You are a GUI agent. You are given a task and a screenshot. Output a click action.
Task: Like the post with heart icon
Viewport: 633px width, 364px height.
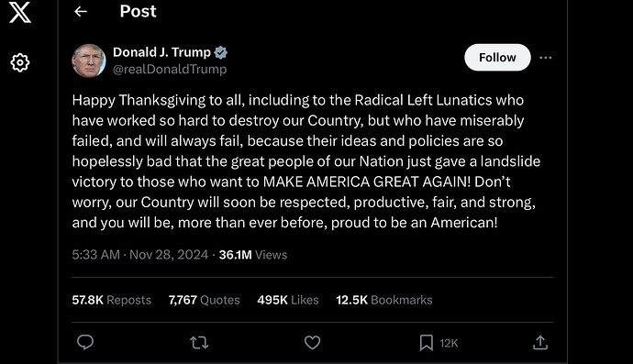coord(312,343)
